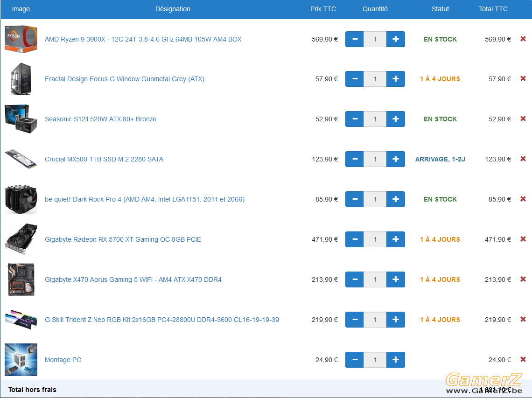Viewport: 532px width, 398px height.
Task: Increase Gigabyte X470 Aorus quantity
Action: tap(396, 279)
